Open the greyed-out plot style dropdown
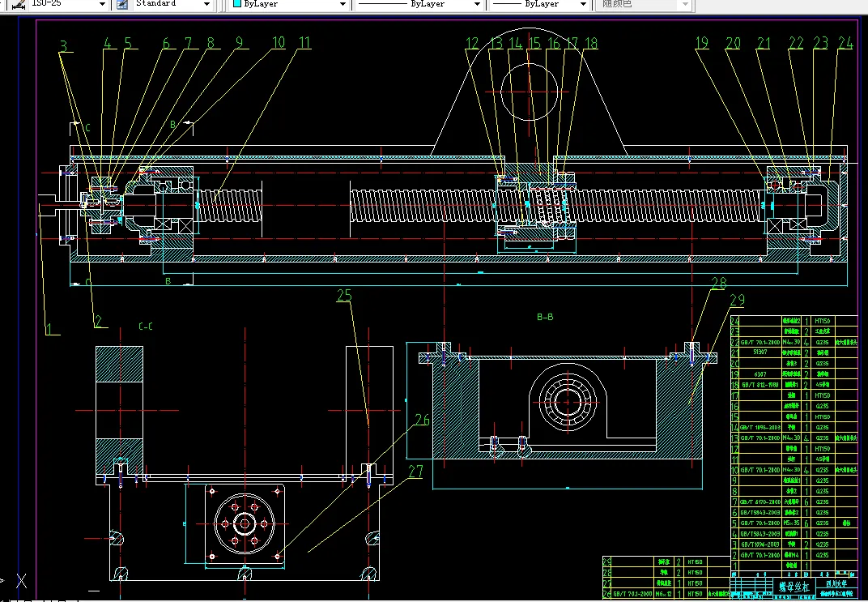Image resolution: width=868 pixels, height=602 pixels. (x=685, y=4)
